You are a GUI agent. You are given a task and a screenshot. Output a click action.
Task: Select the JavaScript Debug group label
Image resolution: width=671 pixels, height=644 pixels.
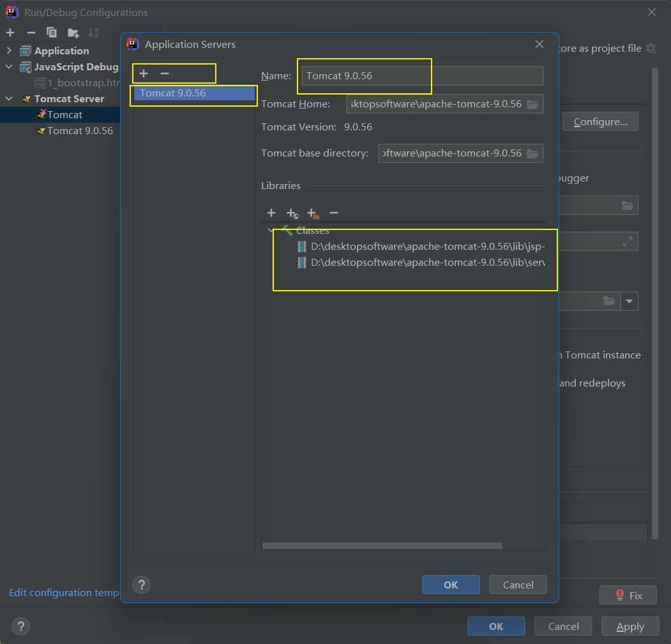[x=76, y=67]
